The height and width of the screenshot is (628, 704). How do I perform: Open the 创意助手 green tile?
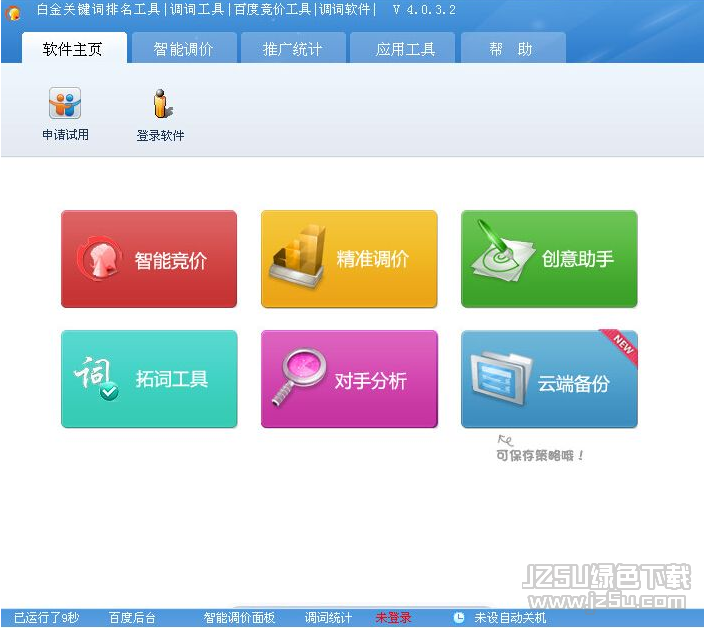click(x=549, y=259)
